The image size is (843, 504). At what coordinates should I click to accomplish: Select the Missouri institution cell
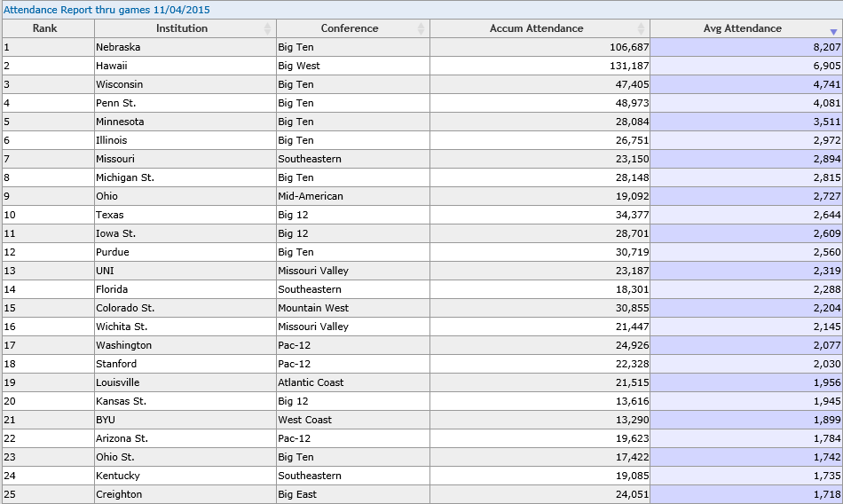[185, 159]
